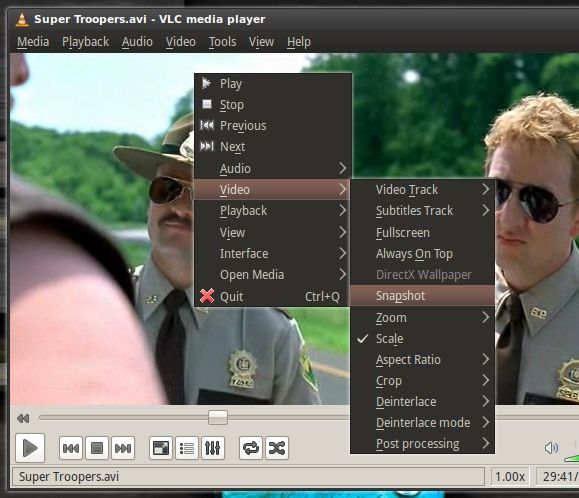Open the Video menu in menu bar

(x=181, y=42)
